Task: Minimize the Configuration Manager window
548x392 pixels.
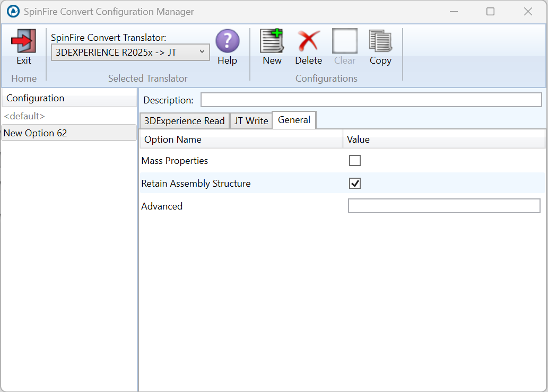Action: click(x=454, y=12)
